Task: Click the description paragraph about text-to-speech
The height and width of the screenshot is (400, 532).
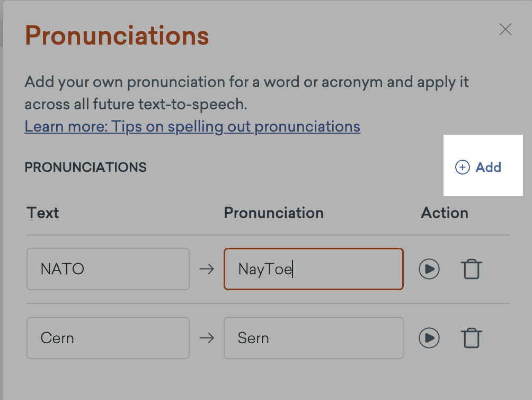Action: (x=246, y=93)
